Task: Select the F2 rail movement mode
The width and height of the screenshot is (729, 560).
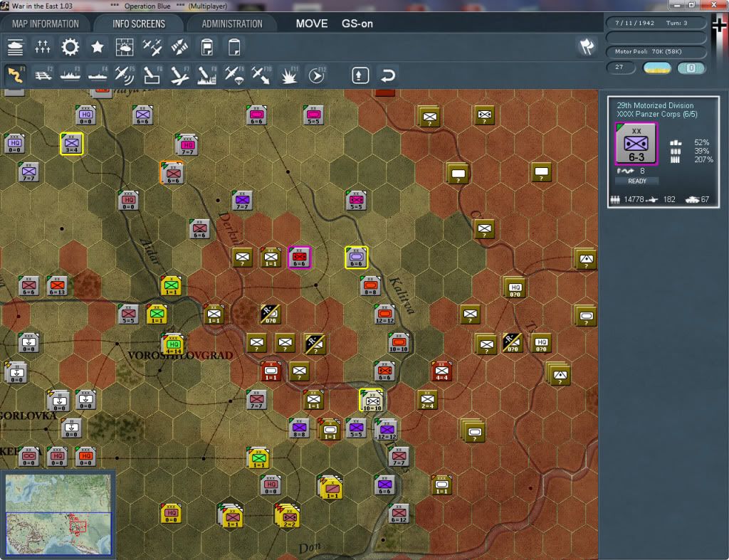Action: tap(43, 75)
